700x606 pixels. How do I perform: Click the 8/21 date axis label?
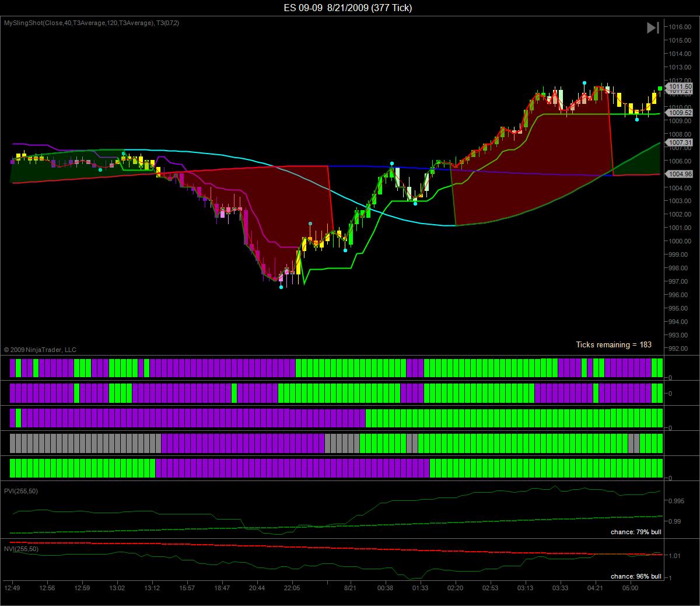[350, 588]
